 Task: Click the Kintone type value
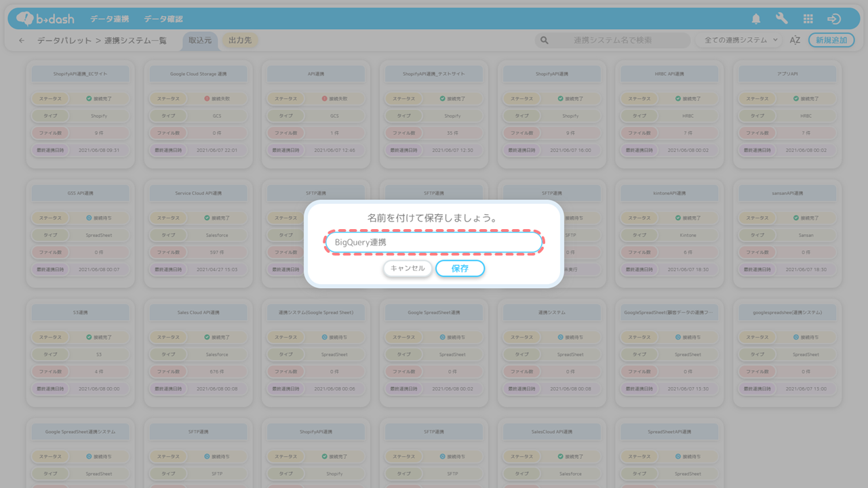(688, 235)
